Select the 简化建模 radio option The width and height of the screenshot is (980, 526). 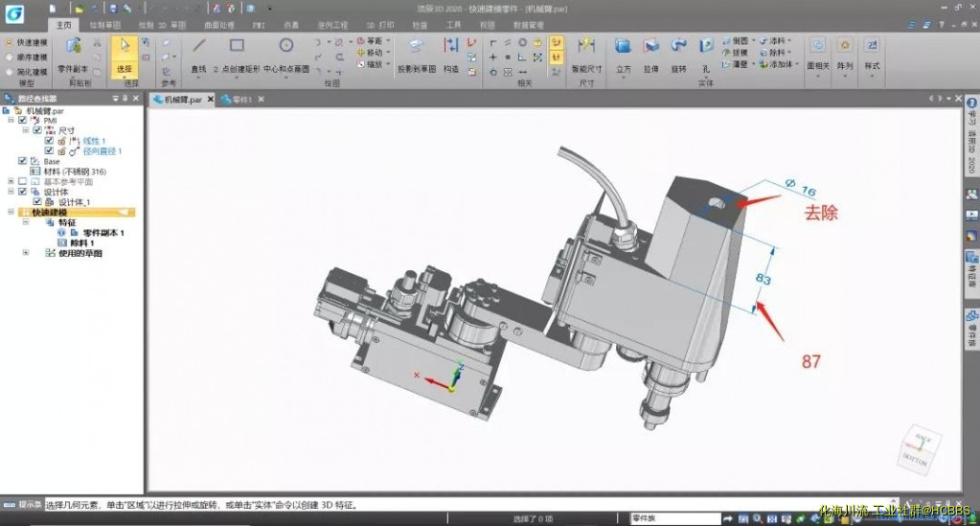click(x=27, y=71)
